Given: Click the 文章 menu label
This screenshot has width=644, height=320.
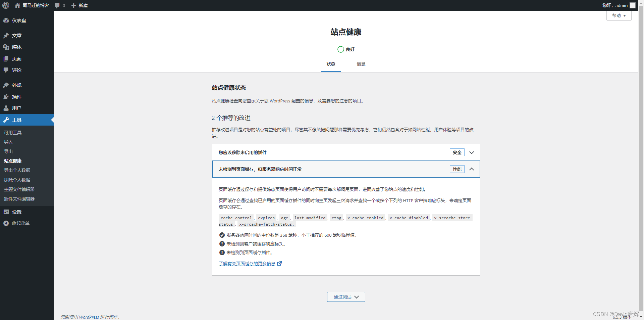Looking at the screenshot, I should click(x=17, y=36).
